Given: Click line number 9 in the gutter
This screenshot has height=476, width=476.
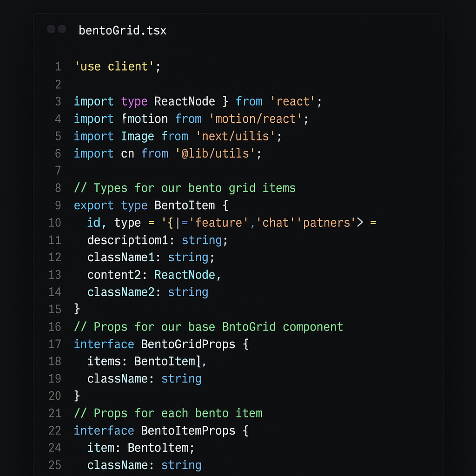Looking at the screenshot, I should (58, 205).
